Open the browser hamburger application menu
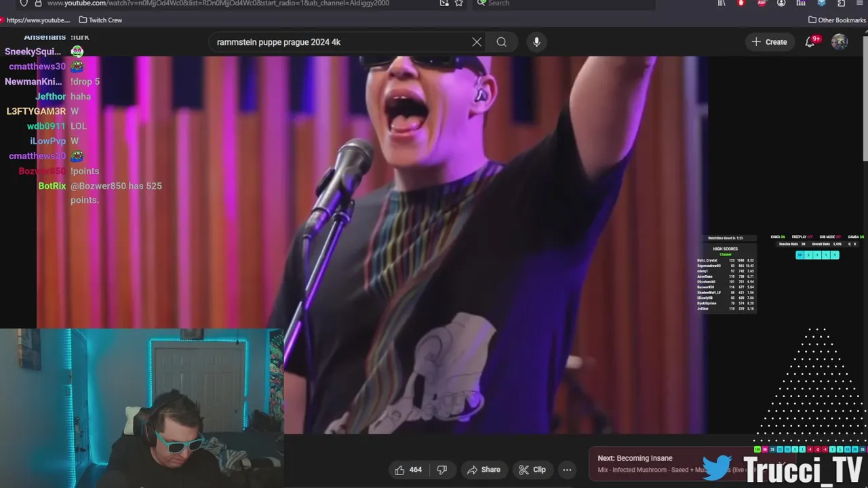This screenshot has width=868, height=488. click(x=861, y=3)
